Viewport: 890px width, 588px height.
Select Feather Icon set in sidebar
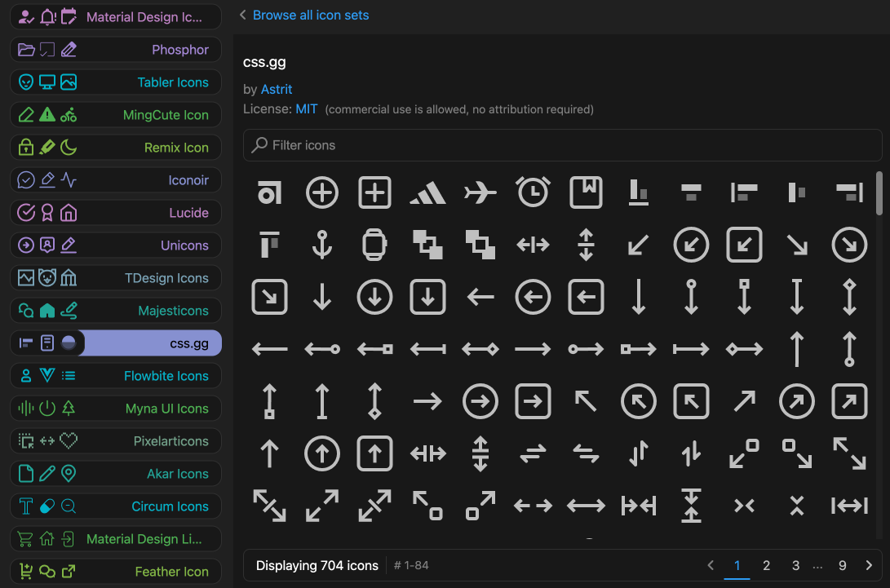tap(116, 572)
